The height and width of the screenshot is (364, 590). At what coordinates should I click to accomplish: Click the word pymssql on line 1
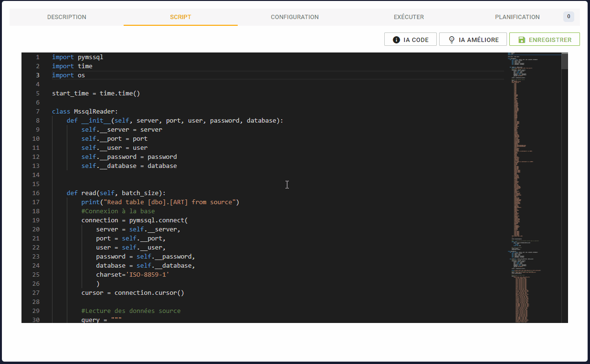pos(91,57)
